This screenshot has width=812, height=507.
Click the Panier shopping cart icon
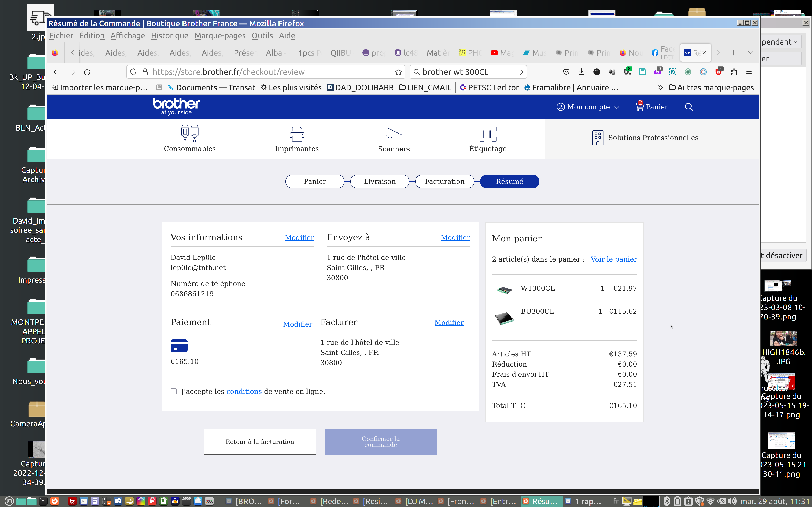pos(639,107)
